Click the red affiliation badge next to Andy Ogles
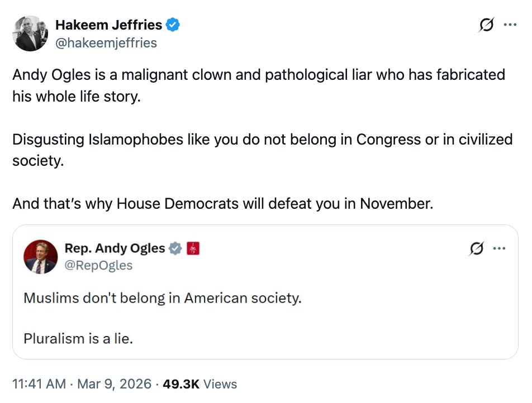Screen dimensions: 532x403 193,248
